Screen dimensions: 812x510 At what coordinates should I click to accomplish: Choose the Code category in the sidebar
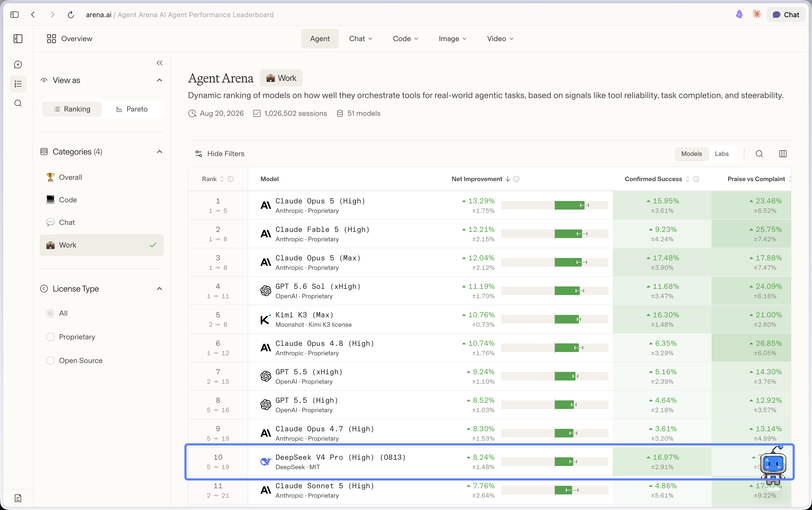click(102, 200)
